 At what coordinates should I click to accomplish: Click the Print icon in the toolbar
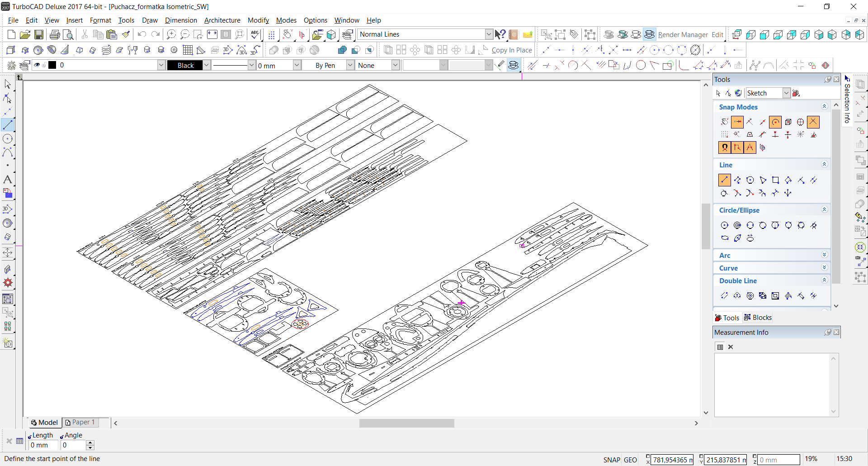55,35
